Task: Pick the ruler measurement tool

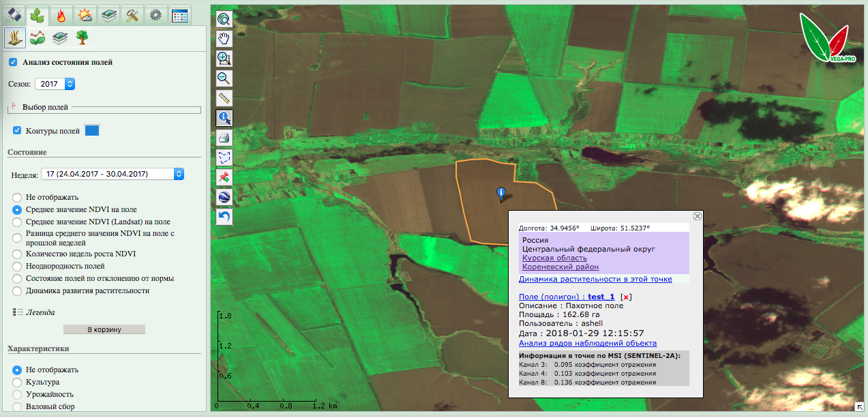Action: pyautogui.click(x=225, y=98)
